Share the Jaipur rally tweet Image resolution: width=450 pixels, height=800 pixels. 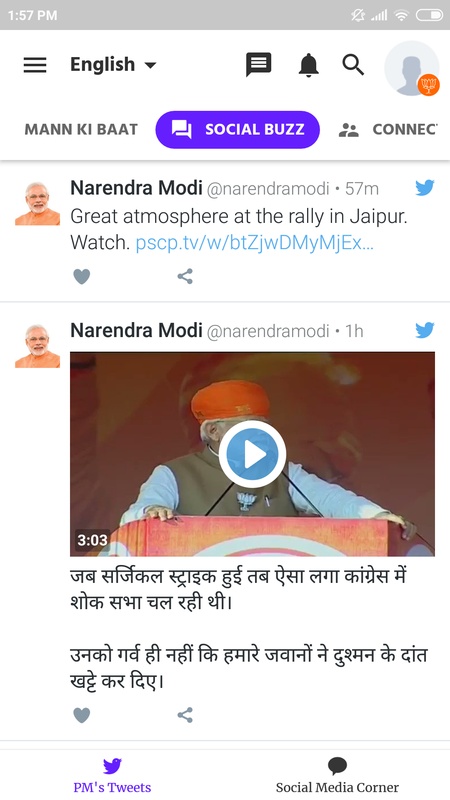(185, 277)
